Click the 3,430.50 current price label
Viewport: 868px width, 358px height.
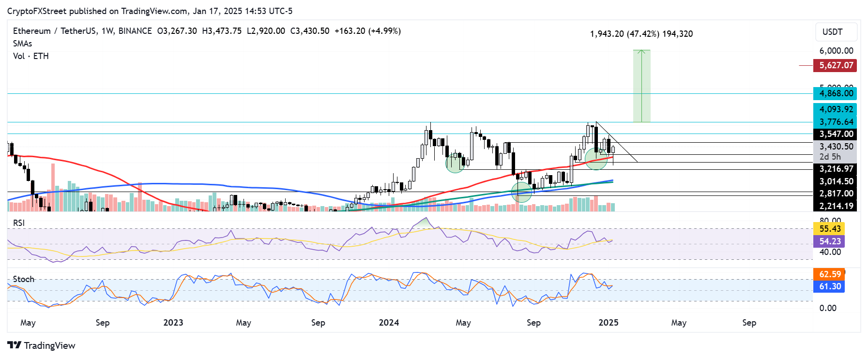click(x=835, y=147)
